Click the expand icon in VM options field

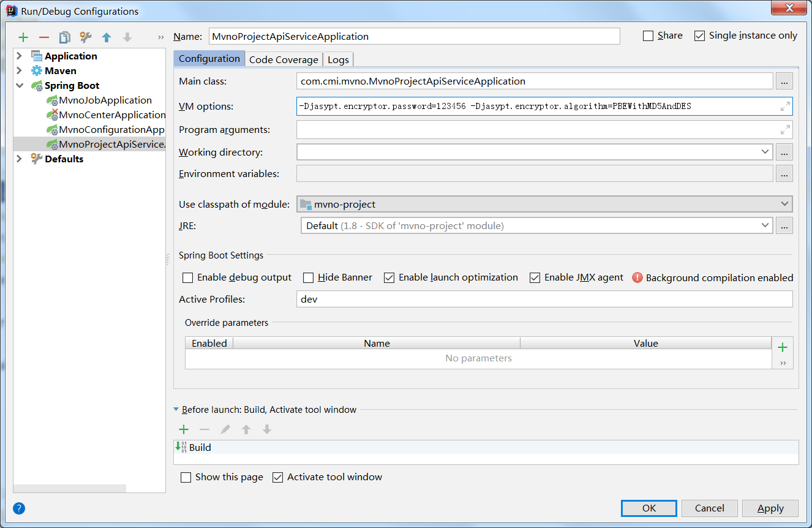(785, 107)
